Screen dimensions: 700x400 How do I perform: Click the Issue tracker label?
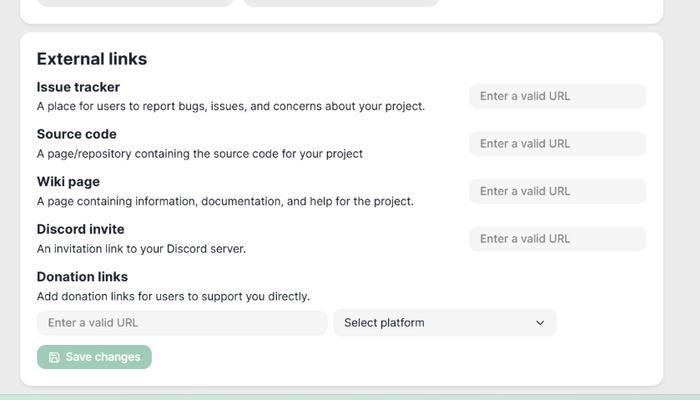(x=78, y=87)
